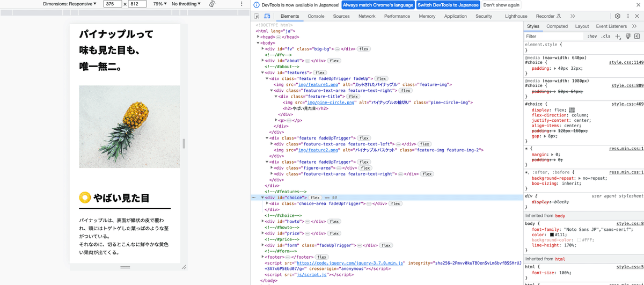The width and height of the screenshot is (644, 285).
Task: Open the 79% zoom dropdown
Action: point(159,4)
